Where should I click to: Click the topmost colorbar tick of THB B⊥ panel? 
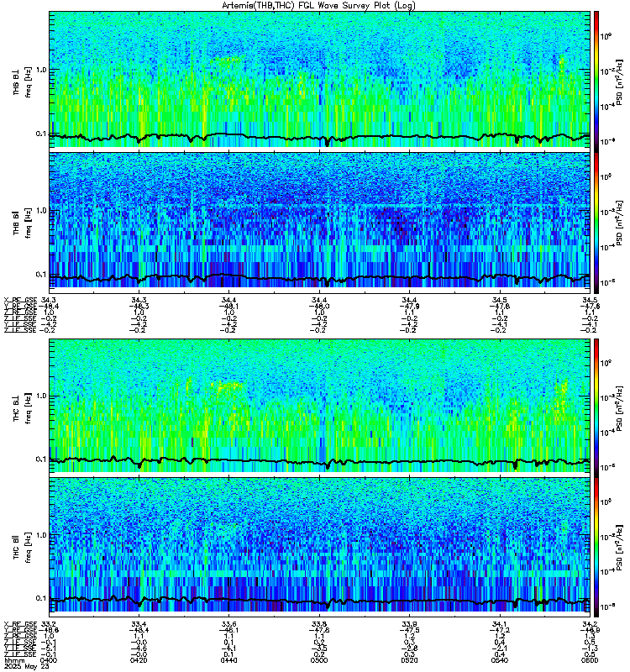(x=606, y=36)
